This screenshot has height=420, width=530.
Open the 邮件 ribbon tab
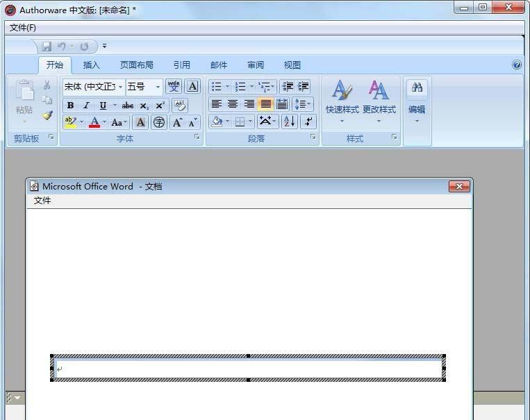219,65
